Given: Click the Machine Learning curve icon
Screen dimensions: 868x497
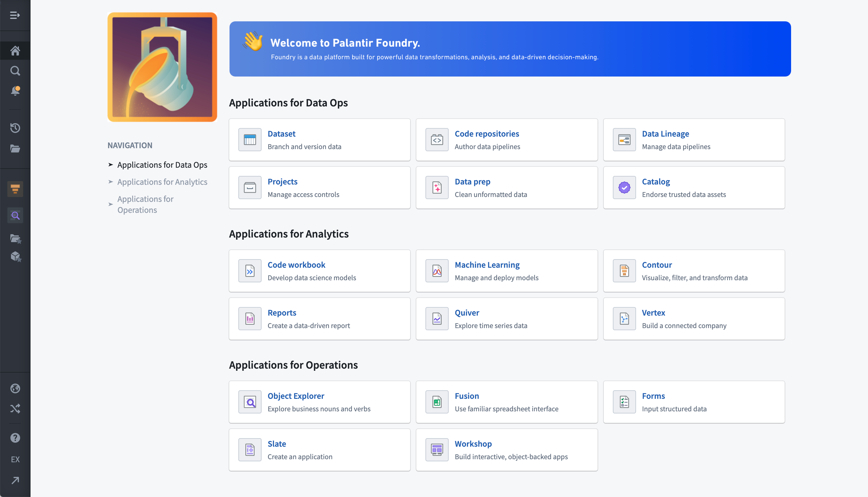Looking at the screenshot, I should [437, 271].
